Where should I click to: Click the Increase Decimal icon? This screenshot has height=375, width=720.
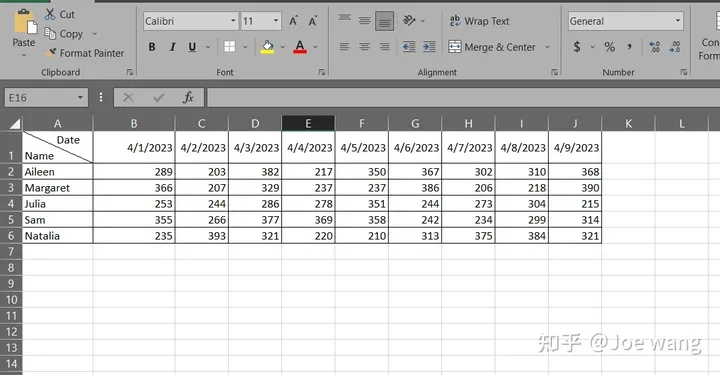(654, 46)
